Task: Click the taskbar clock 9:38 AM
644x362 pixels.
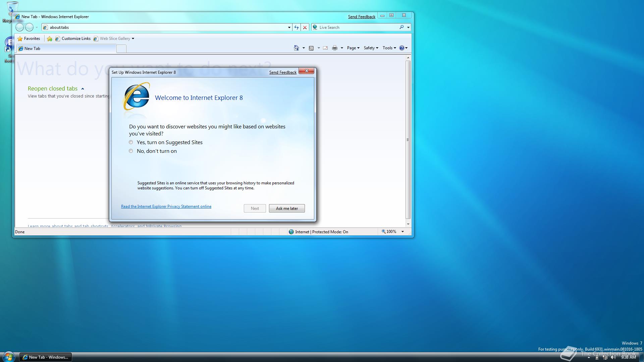Action: pyautogui.click(x=628, y=357)
